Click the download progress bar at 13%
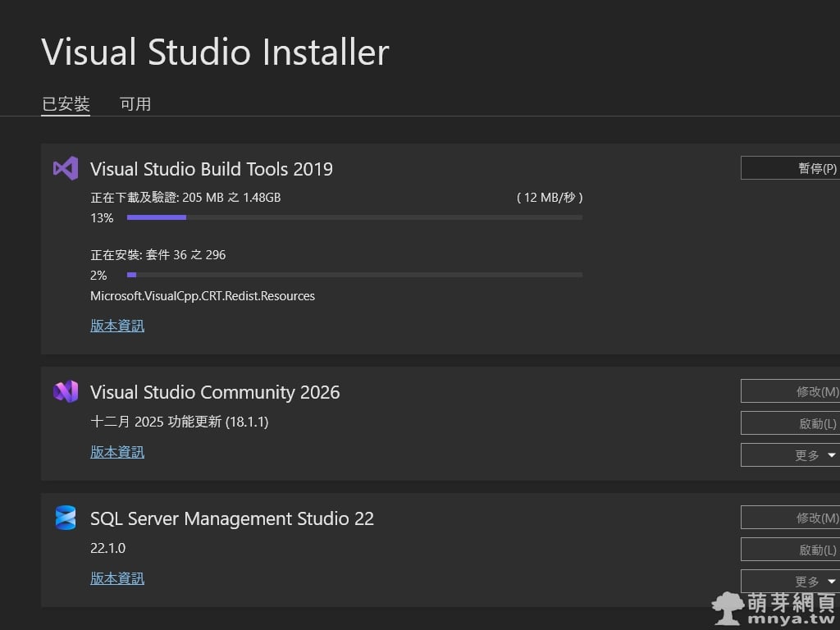 pyautogui.click(x=354, y=217)
